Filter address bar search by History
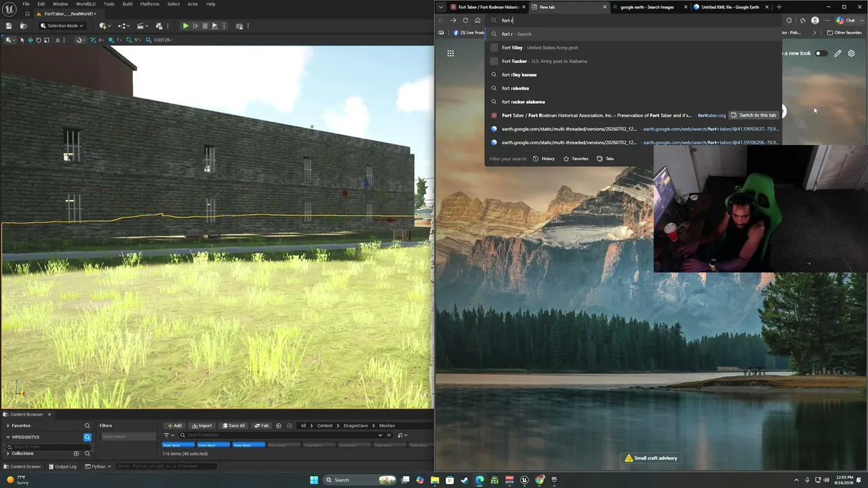 pyautogui.click(x=544, y=159)
